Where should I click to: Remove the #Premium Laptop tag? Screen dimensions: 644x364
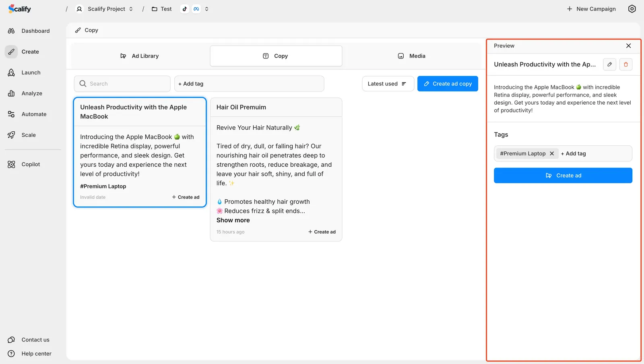[x=552, y=153]
